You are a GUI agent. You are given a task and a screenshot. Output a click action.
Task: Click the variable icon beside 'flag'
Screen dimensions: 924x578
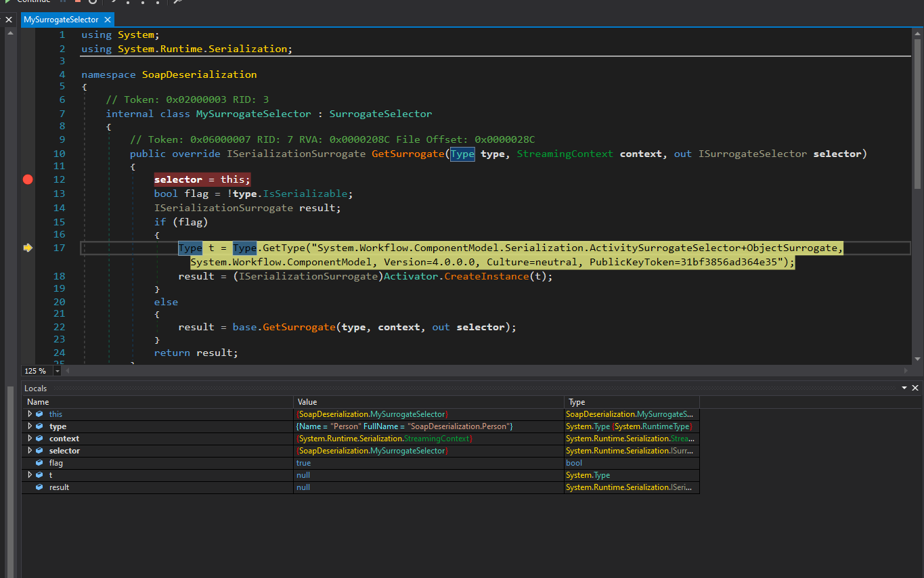[39, 463]
